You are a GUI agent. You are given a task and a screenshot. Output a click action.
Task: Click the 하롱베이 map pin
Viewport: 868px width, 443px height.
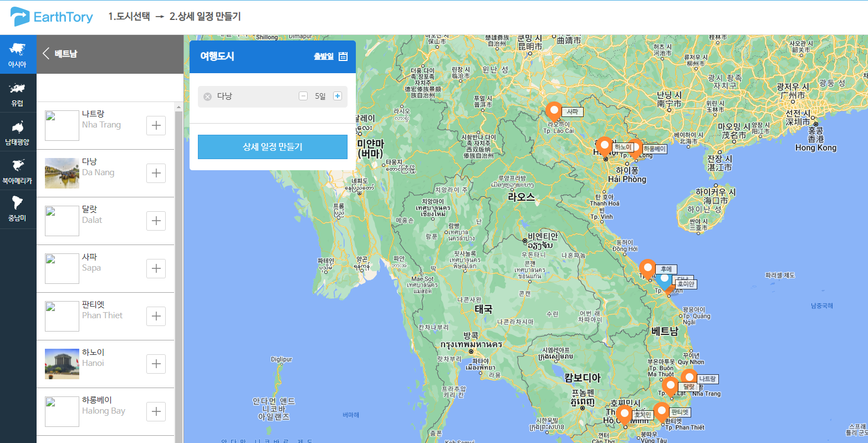(x=635, y=148)
